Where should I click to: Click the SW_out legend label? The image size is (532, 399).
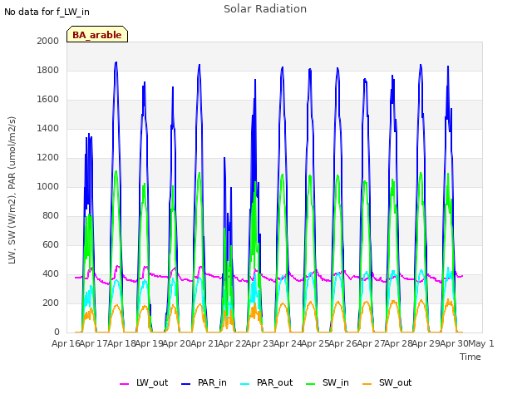pos(396,382)
